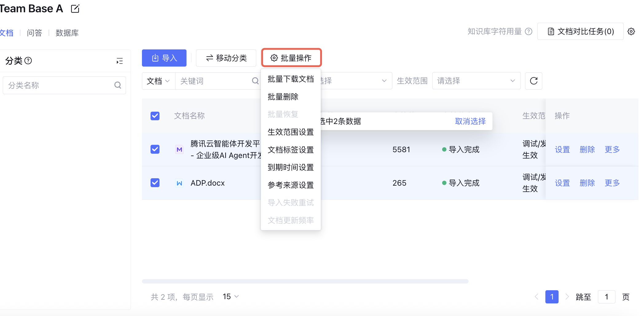Select 参考来源设置 menu item
The height and width of the screenshot is (316, 644).
tap(291, 185)
